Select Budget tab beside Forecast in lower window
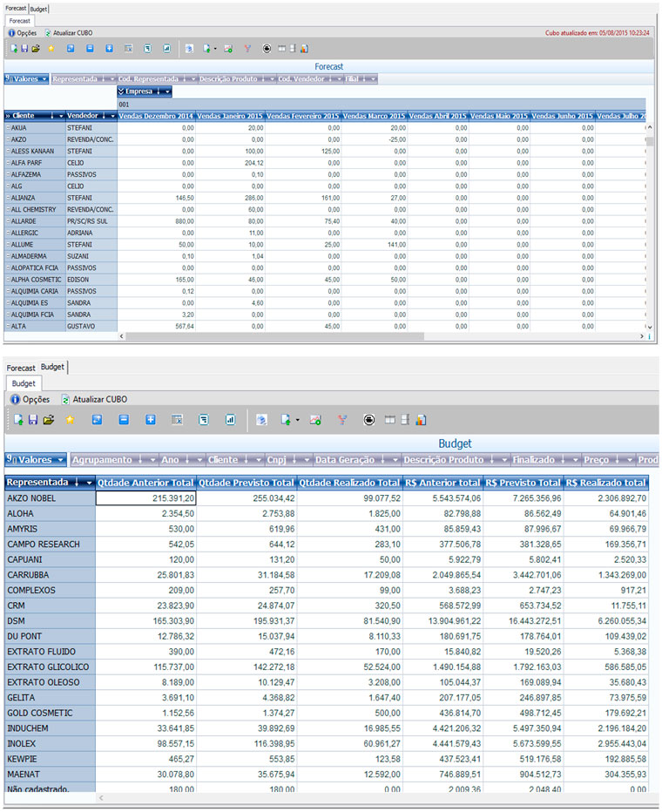The image size is (662, 812). click(52, 367)
